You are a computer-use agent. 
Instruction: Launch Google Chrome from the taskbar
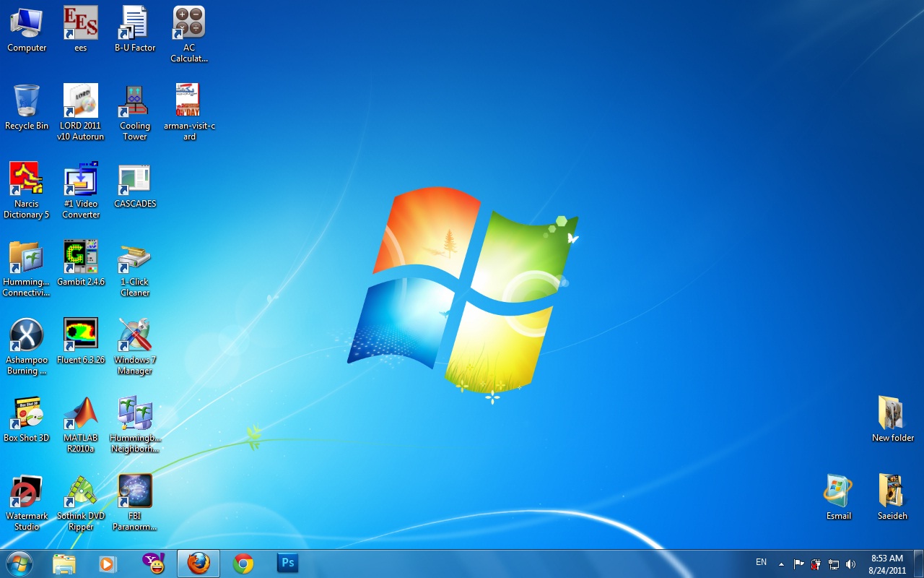[243, 564]
